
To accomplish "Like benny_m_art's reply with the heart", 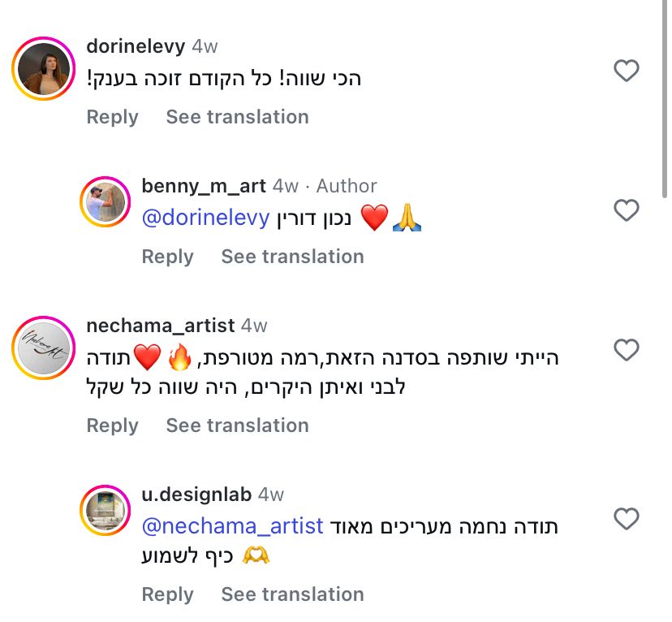I will (x=626, y=211).
